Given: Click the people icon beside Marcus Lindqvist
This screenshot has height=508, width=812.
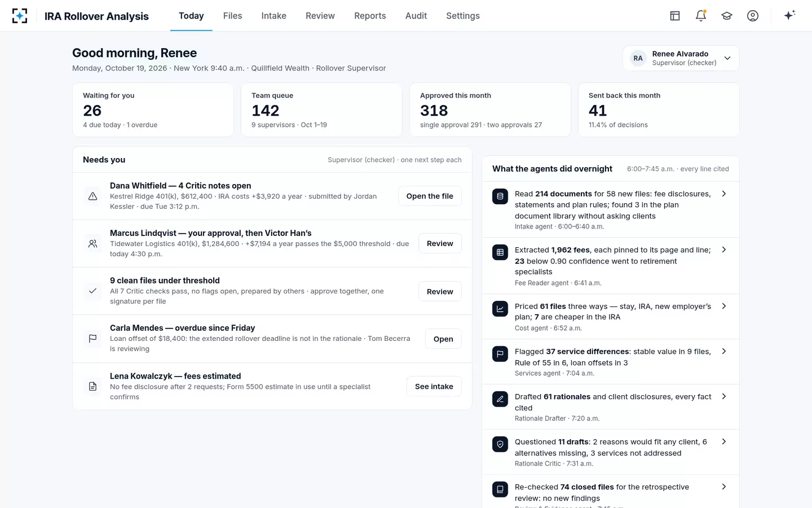Looking at the screenshot, I should [x=93, y=243].
